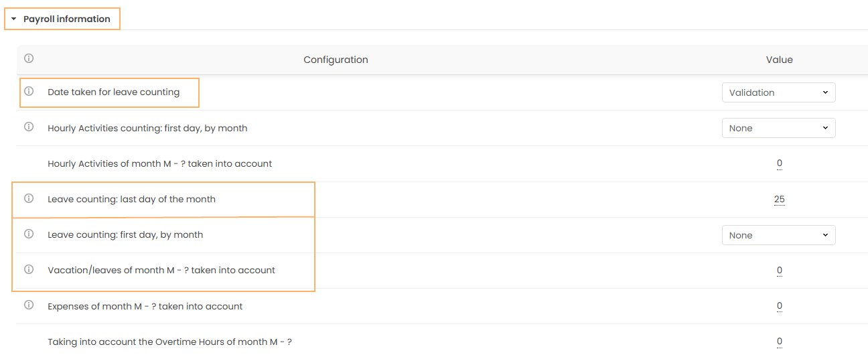The image size is (868, 359).
Task: Click info icon beside Vacation/leaves of month M
Action: pyautogui.click(x=29, y=270)
